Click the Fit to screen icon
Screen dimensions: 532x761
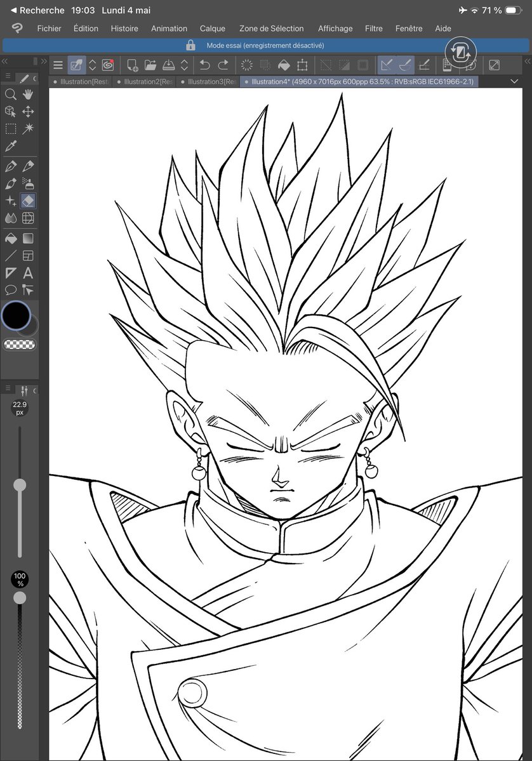[494, 65]
